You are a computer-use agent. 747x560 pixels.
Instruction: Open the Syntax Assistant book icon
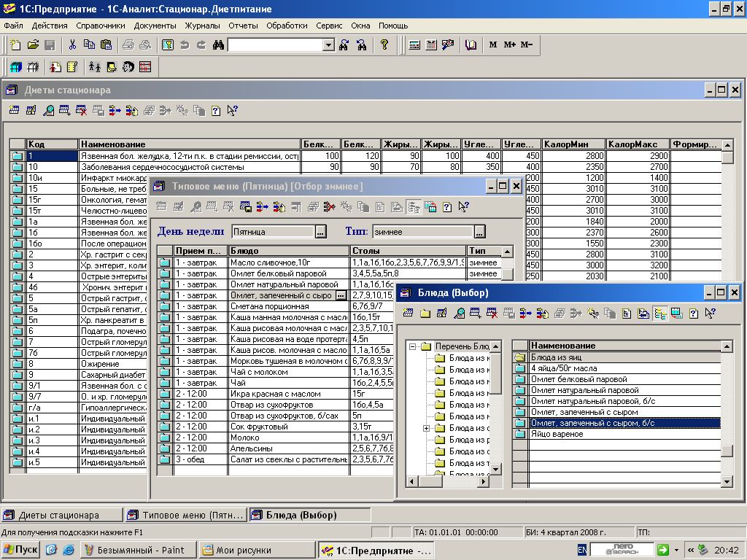point(471,44)
